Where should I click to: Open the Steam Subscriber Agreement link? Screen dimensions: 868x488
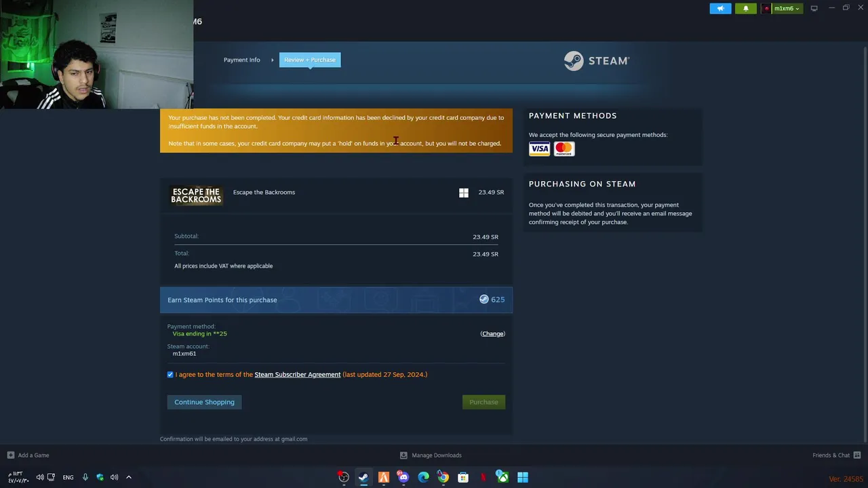coord(297,374)
